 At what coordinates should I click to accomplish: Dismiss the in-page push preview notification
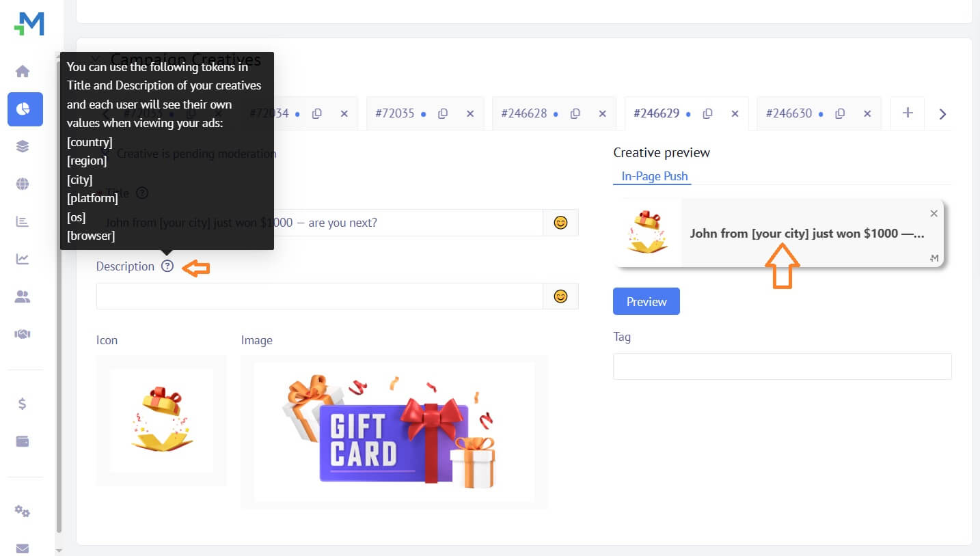pyautogui.click(x=934, y=214)
